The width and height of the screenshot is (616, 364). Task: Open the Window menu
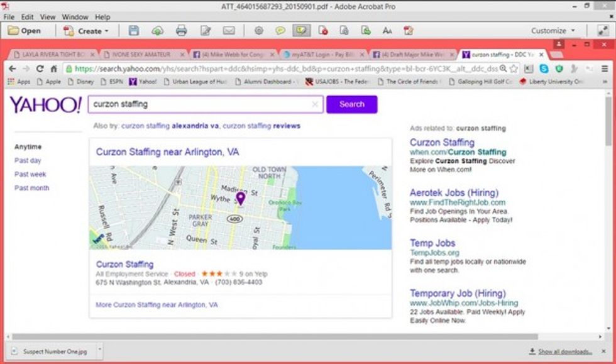(75, 17)
